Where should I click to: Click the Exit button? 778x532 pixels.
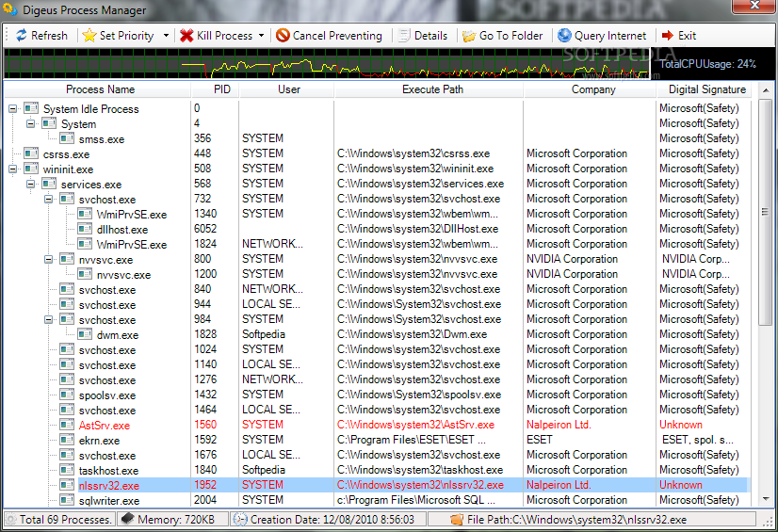pyautogui.click(x=679, y=36)
